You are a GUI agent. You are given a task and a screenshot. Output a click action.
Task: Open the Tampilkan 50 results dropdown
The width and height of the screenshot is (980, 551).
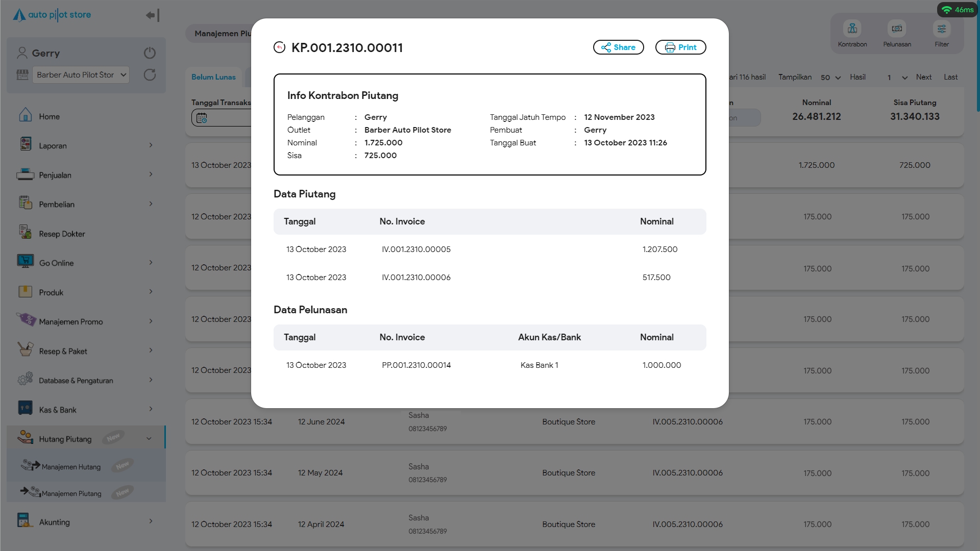tap(830, 78)
